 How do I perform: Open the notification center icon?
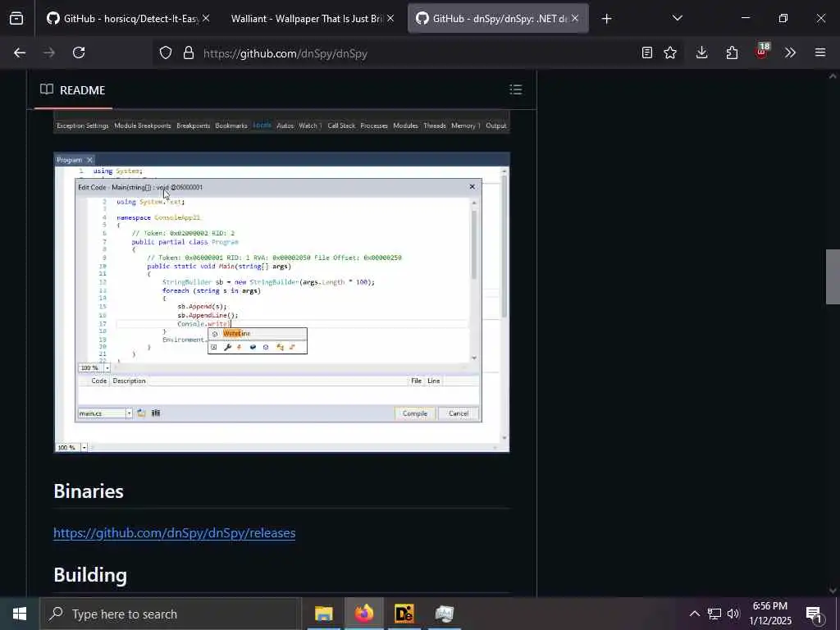(815, 614)
